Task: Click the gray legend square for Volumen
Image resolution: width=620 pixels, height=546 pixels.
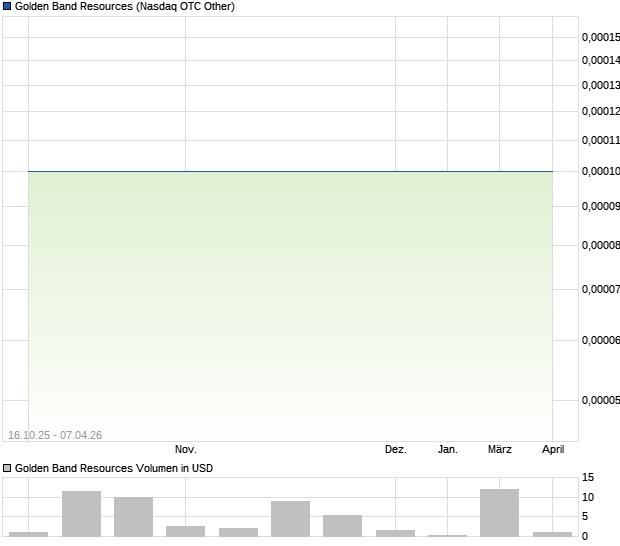Action: point(7,468)
